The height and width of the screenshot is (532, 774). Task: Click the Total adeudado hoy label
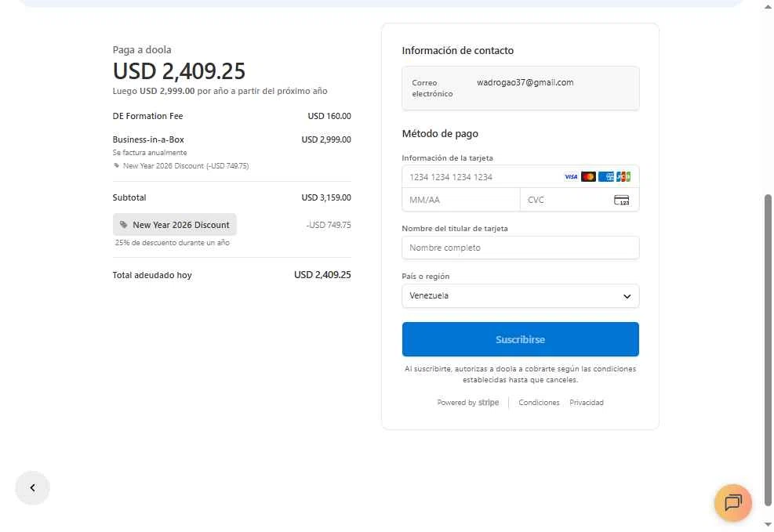pos(152,275)
